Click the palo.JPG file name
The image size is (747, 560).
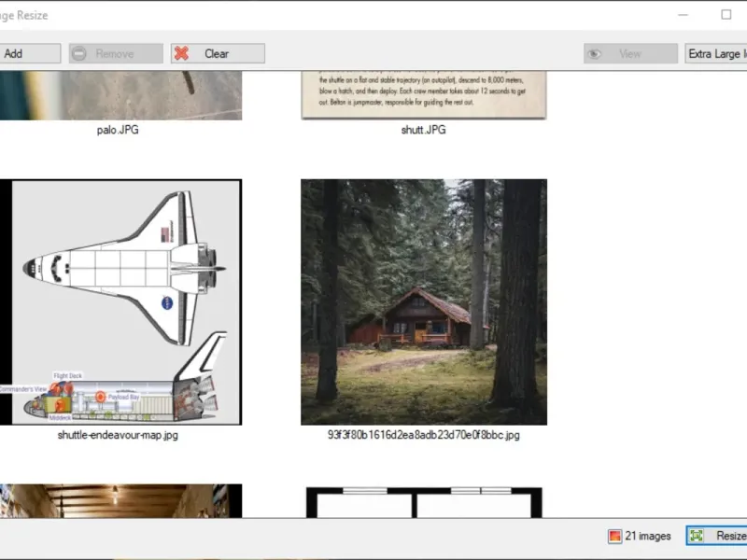(118, 130)
